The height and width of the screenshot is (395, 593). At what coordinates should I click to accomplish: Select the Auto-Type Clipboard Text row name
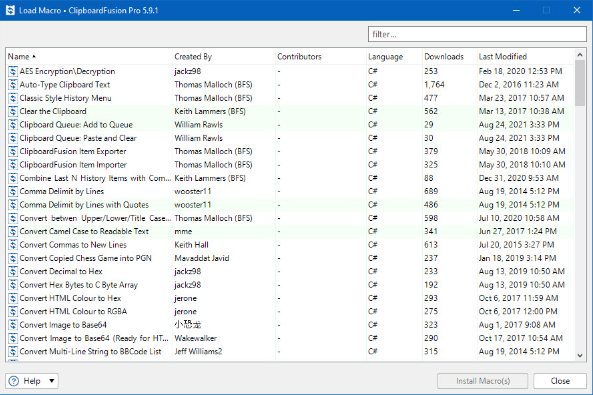tap(65, 84)
